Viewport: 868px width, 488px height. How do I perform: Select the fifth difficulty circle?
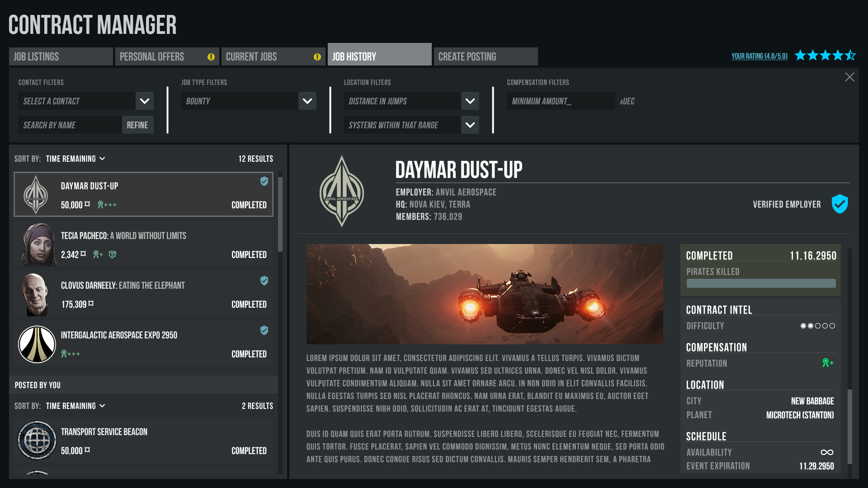click(832, 326)
